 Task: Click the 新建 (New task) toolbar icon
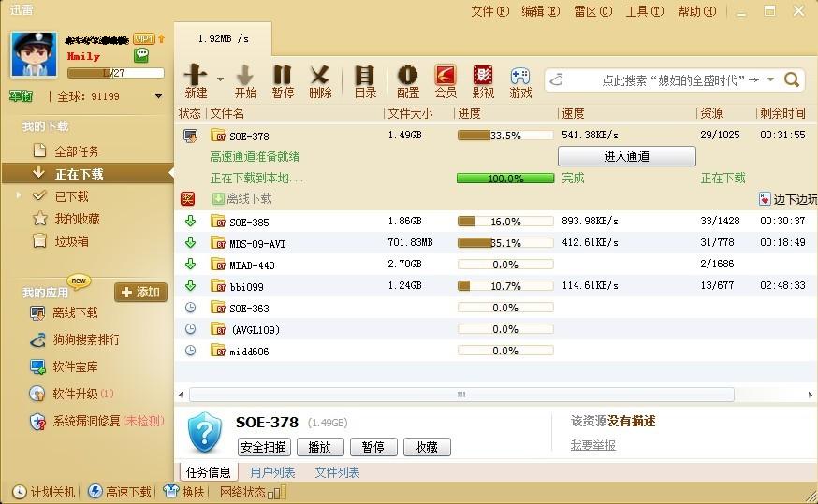click(197, 81)
